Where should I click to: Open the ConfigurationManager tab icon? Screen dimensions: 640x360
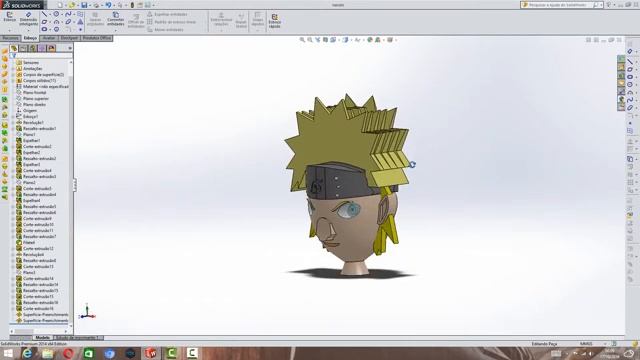coord(33,48)
